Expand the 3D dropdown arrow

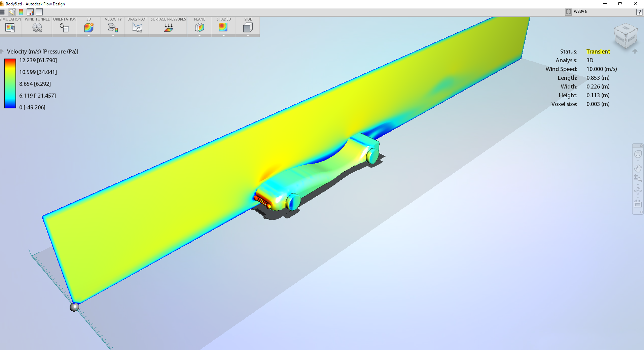pyautogui.click(x=89, y=35)
